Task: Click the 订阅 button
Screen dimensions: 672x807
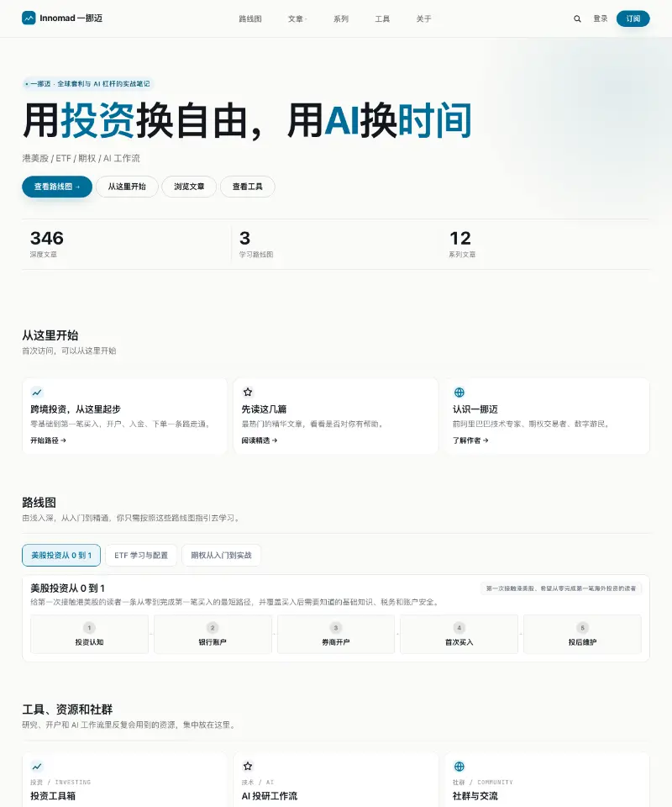Action: 633,18
